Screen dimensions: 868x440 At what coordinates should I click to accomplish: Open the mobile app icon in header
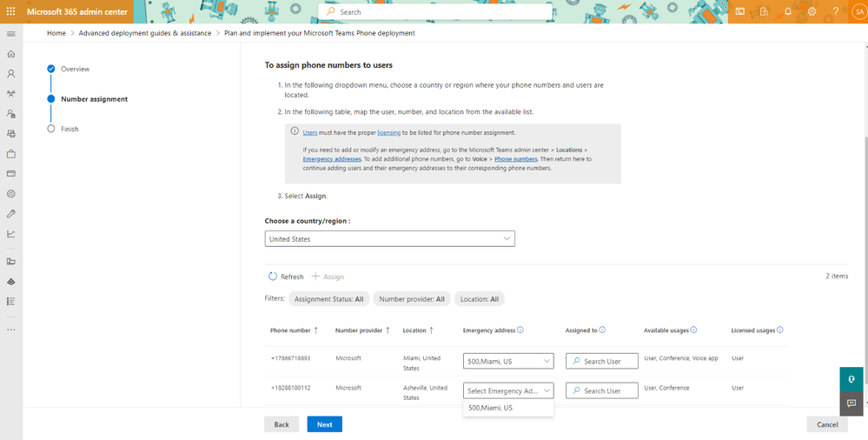click(764, 11)
